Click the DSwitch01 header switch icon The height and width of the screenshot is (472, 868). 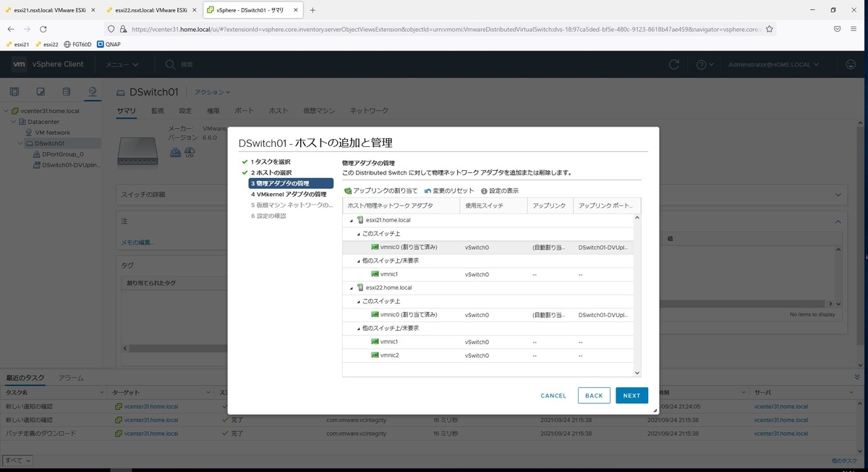pyautogui.click(x=122, y=92)
